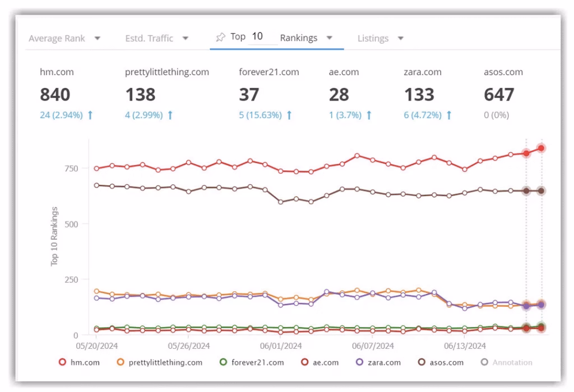Image resolution: width=574 pixels, height=392 pixels.
Task: Click the red hm.com legend circle
Action: click(x=62, y=362)
